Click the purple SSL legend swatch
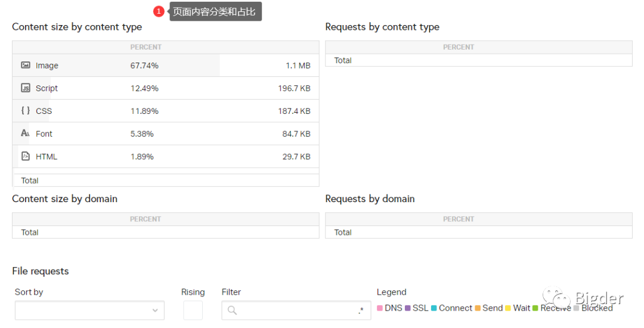Viewport: 644px width, 328px height. [x=408, y=308]
